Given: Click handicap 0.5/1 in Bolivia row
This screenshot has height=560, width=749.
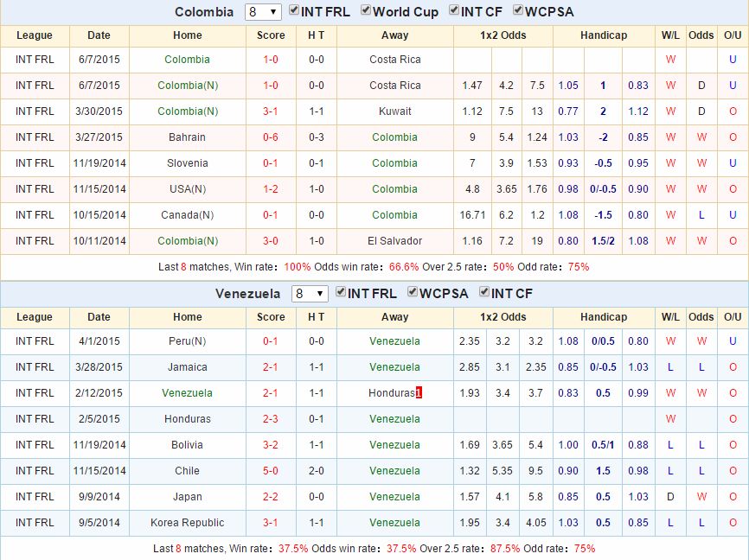Looking at the screenshot, I should point(604,445).
